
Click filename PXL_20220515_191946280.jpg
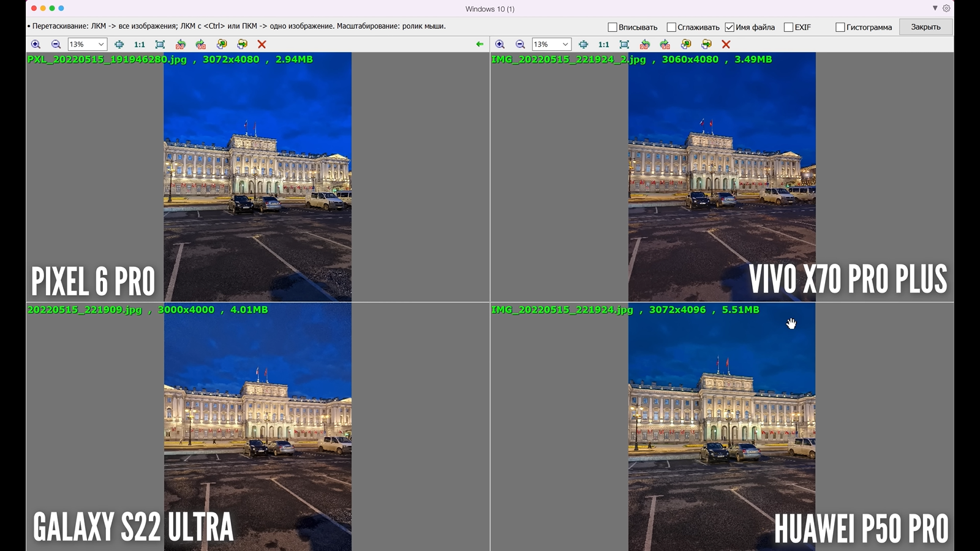[107, 59]
